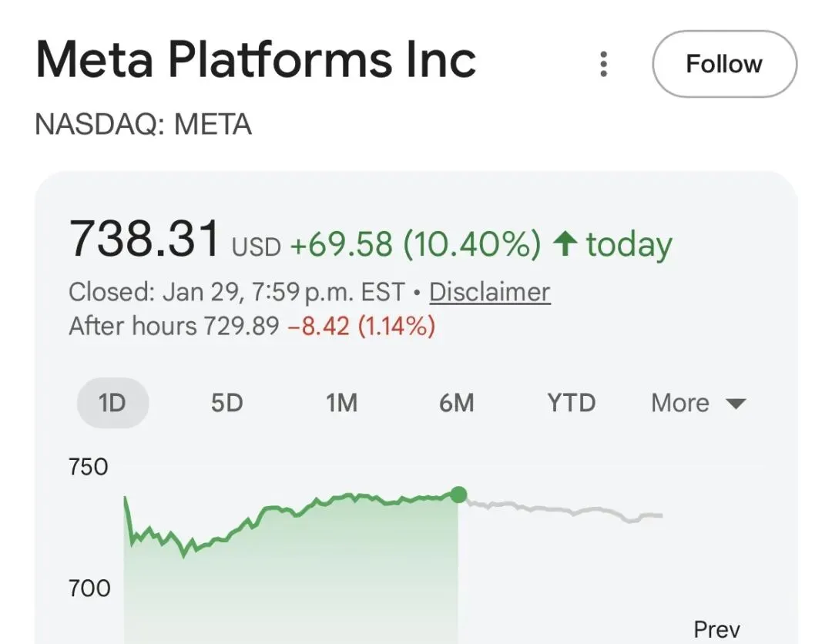This screenshot has height=644, width=832.
Task: Click the Prev label near the chart
Action: tap(716, 629)
